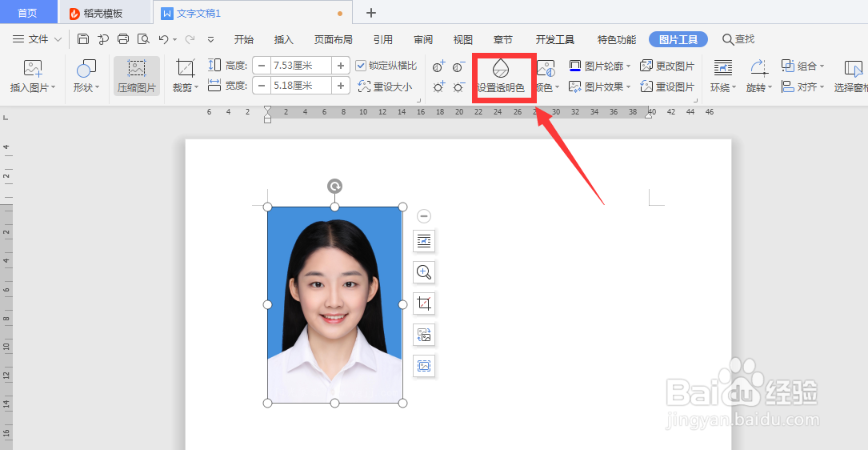Toggle Lock Aspect Ratio (锁定纵横比) checkbox
Viewport: 868px width, 450px height.
point(361,66)
